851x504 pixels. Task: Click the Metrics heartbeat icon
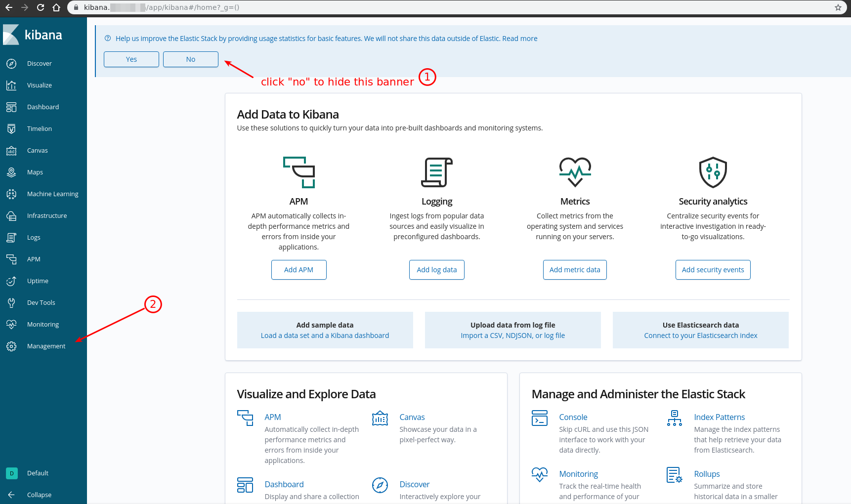click(575, 172)
